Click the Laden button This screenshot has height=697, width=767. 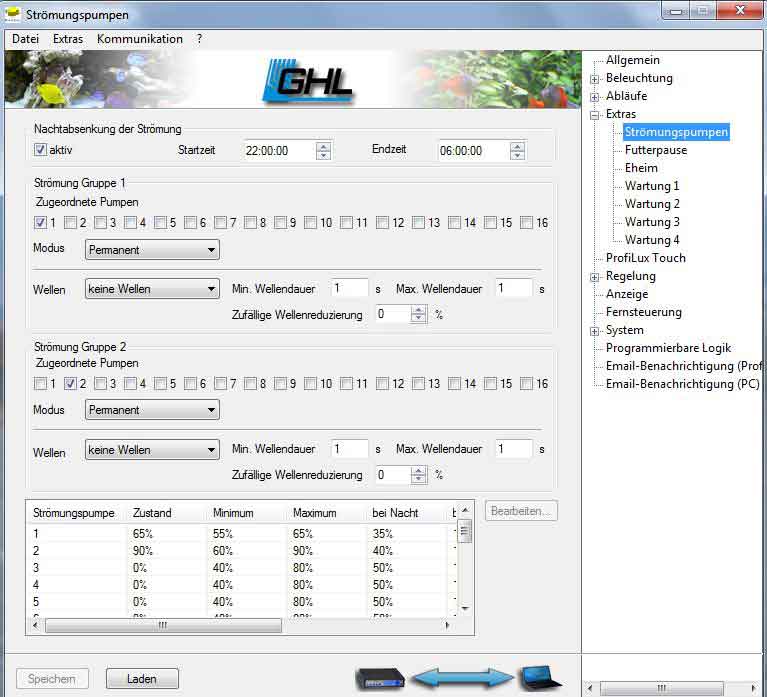tap(142, 679)
